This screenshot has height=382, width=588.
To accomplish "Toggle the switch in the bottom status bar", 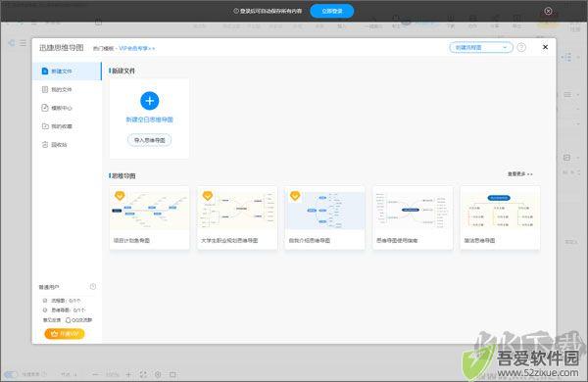I will coord(11,374).
